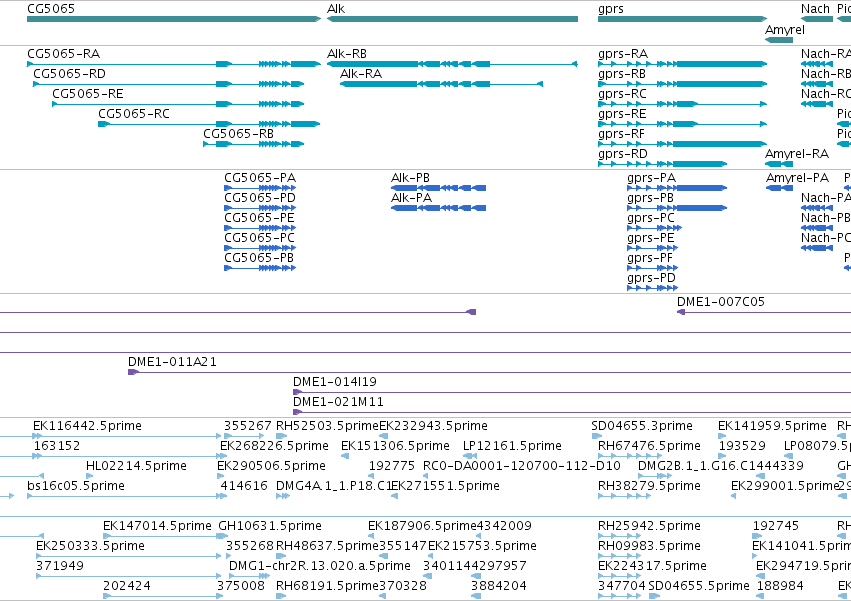Click the LP12161.5prime EST label
Image resolution: width=851 pixels, height=601 pixels.
(x=512, y=446)
